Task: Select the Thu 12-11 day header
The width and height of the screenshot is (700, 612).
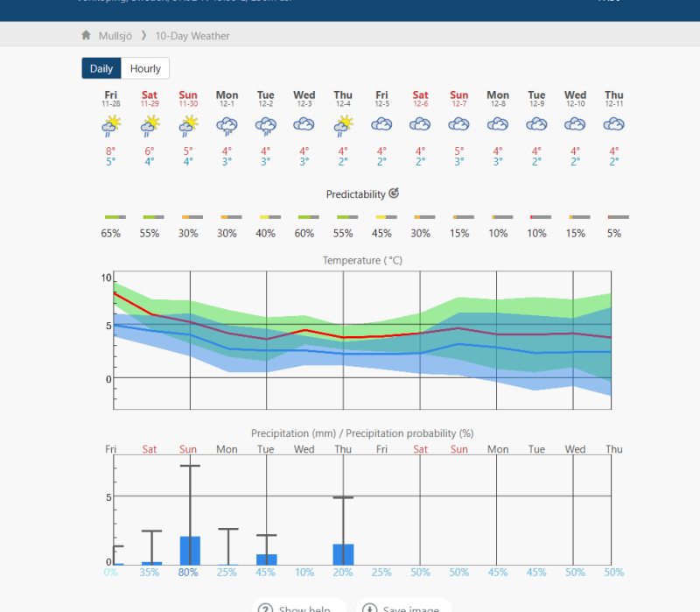Action: pyautogui.click(x=614, y=98)
